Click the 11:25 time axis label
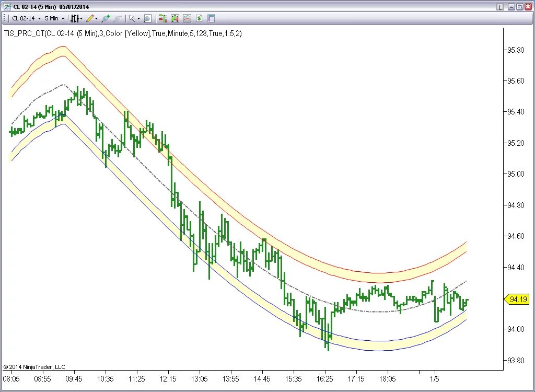This screenshot has width=535, height=392. click(137, 379)
